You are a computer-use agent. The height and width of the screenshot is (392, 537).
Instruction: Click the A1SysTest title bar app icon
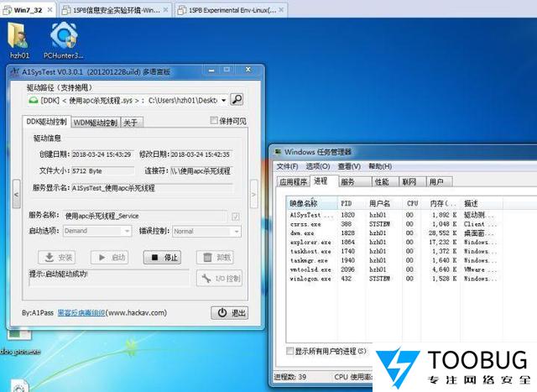14,71
